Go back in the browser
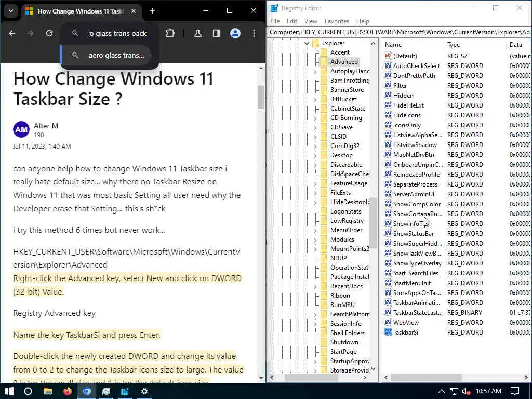This screenshot has height=399, width=532. [x=12, y=33]
